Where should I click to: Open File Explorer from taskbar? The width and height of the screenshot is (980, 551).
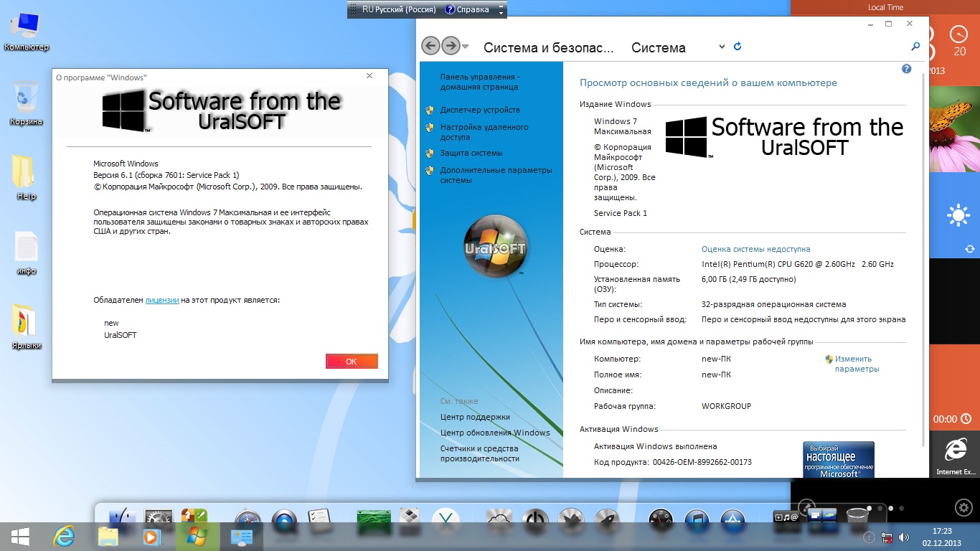pyautogui.click(x=108, y=537)
